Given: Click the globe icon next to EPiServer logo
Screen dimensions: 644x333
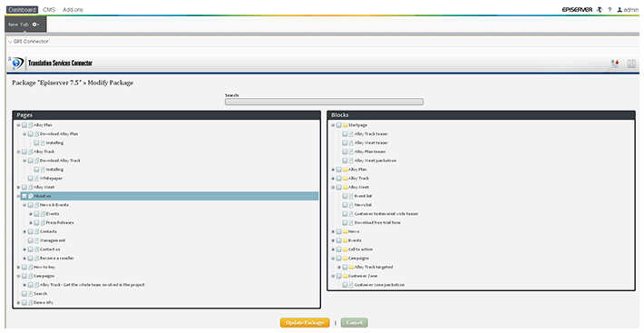Looking at the screenshot, I should 600,9.
